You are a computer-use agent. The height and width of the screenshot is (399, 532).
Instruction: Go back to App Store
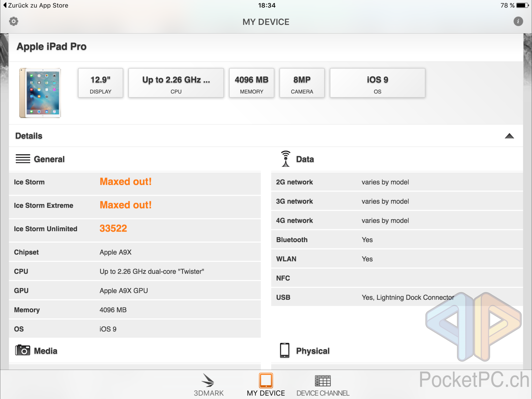[36, 5]
